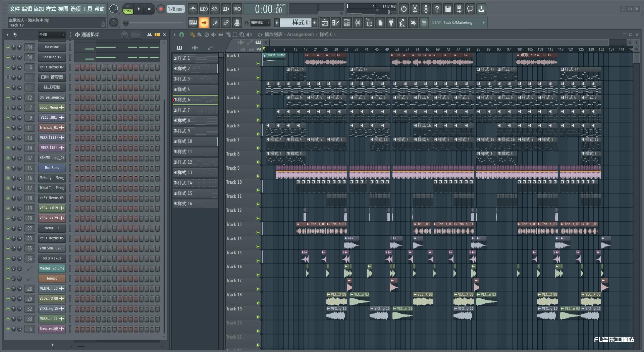This screenshot has height=352, width=644.
Task: Open the 样式 6 pattern selector
Action: pos(296,22)
